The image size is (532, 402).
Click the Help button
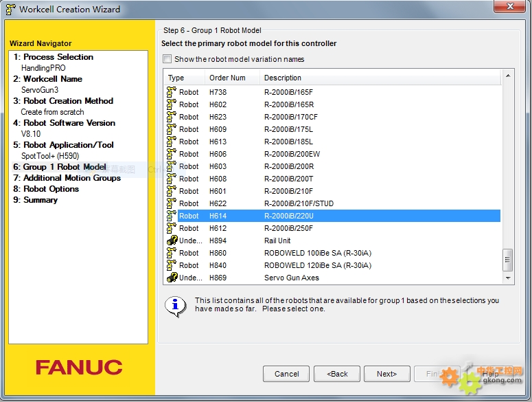tap(490, 374)
